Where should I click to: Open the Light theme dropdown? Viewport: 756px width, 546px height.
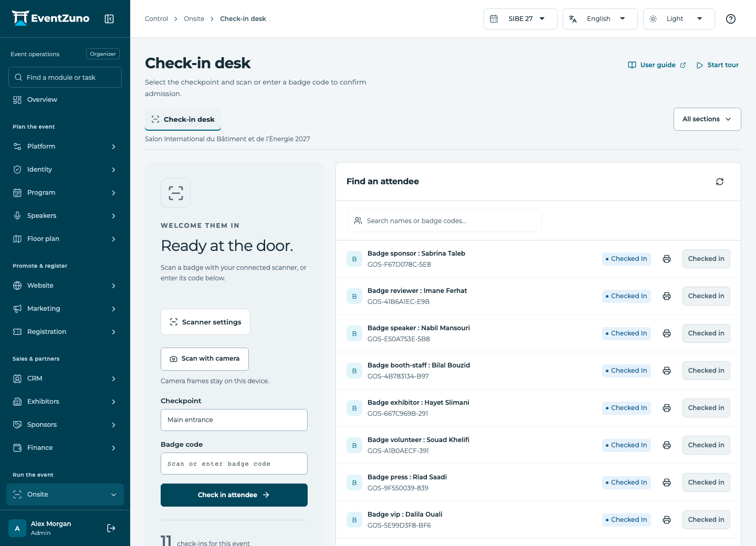(x=679, y=19)
